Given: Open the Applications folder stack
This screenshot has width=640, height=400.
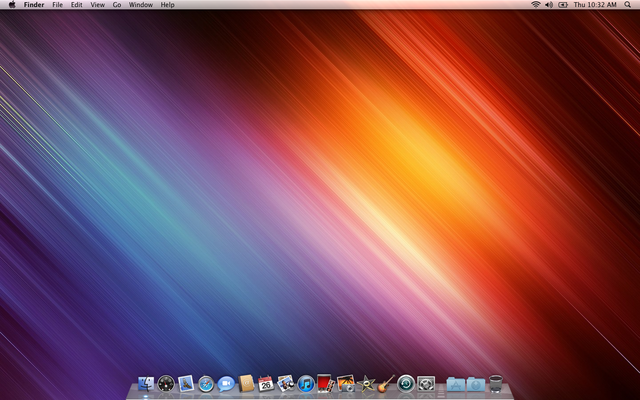Looking at the screenshot, I should point(456,384).
